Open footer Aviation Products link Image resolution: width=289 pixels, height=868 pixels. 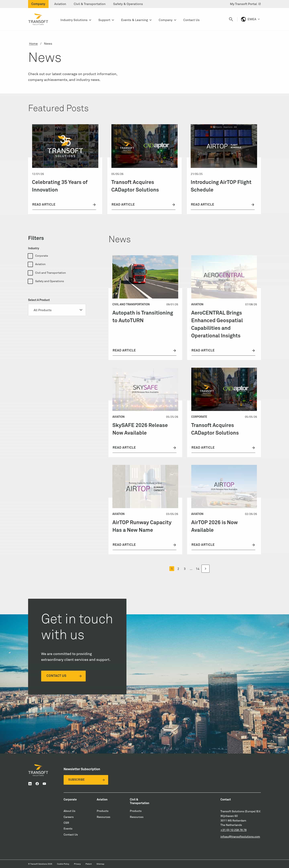coord(103,811)
